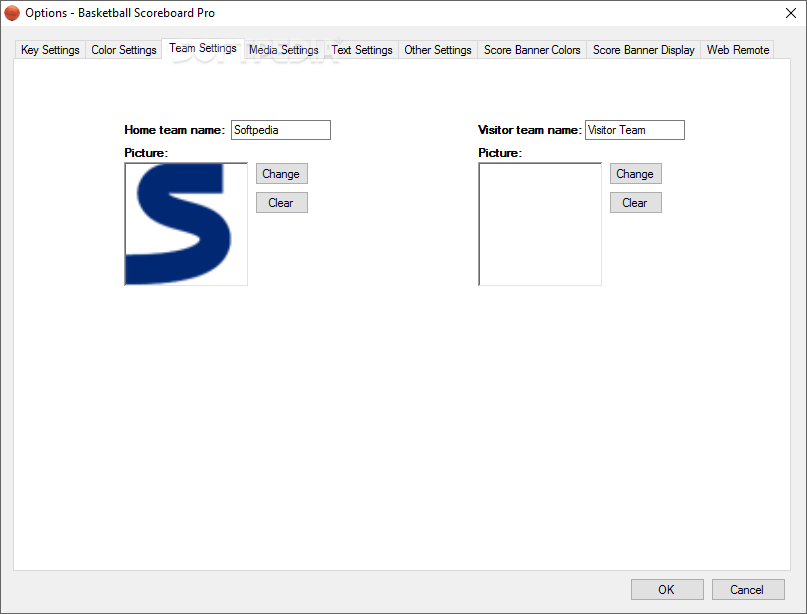Click the Home team name field
The width and height of the screenshot is (807, 614).
pyautogui.click(x=280, y=130)
